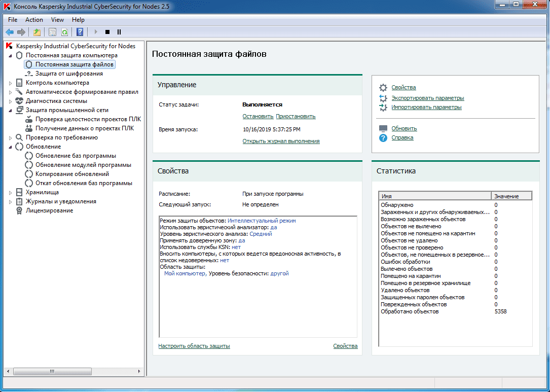Screen dimensions: 550x392
Task: Collapse the Обновление tree node
Action: 10,147
